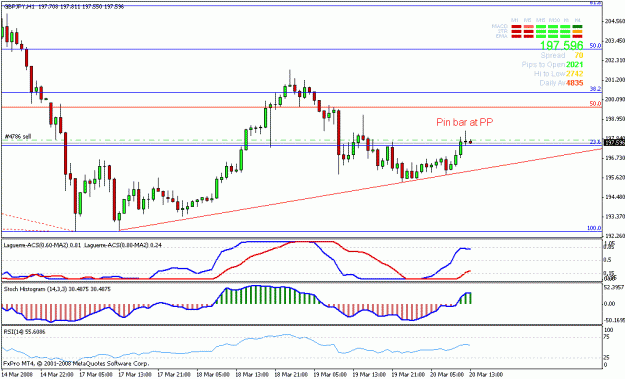Click the Laguerre-ACS indicator label

[x=83, y=245]
